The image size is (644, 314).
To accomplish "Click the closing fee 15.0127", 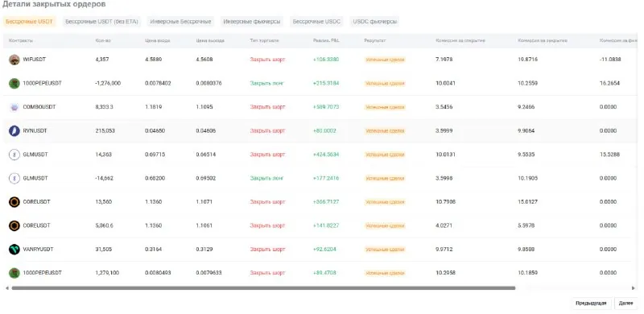I will pos(528,202).
